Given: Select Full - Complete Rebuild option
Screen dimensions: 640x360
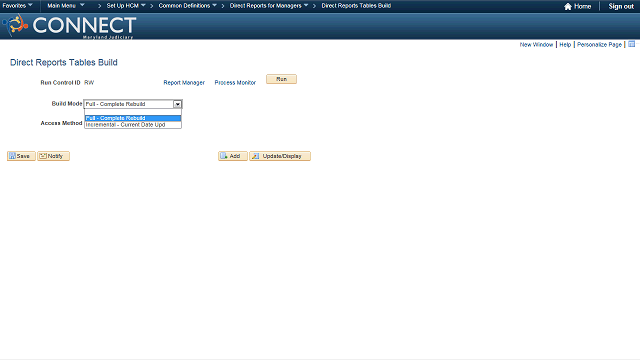Looking at the screenshot, I should click(133, 118).
